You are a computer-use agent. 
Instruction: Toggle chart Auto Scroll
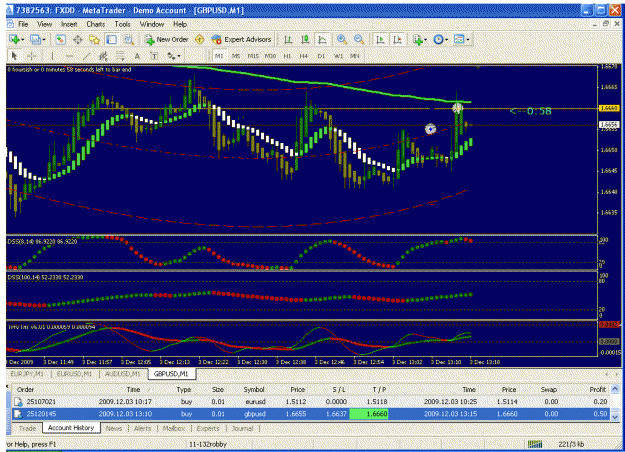[380, 39]
